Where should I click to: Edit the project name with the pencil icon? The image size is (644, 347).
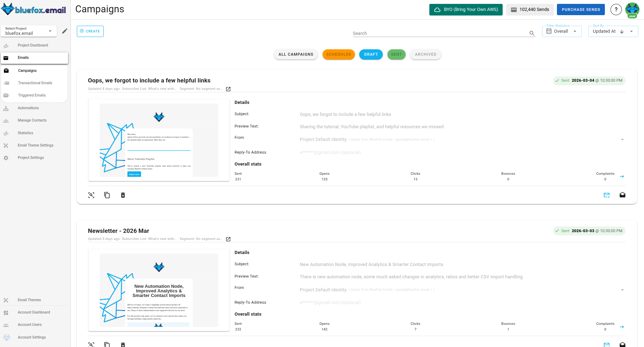pyautogui.click(x=65, y=31)
